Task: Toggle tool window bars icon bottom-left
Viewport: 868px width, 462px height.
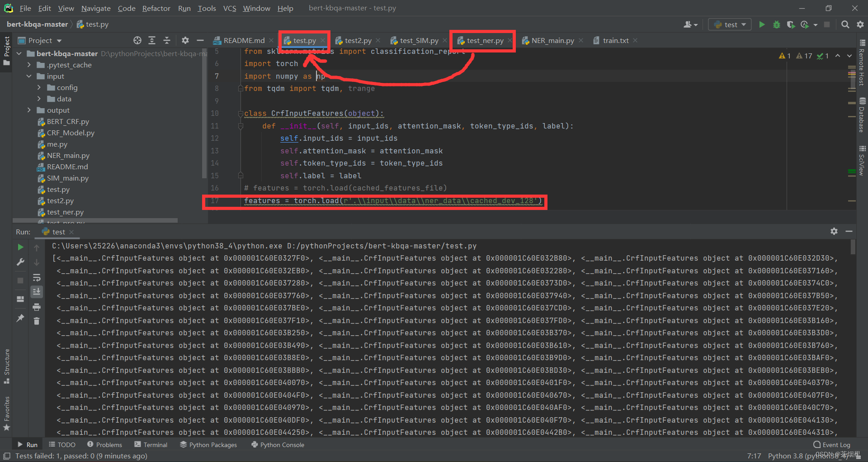Action: click(x=6, y=456)
